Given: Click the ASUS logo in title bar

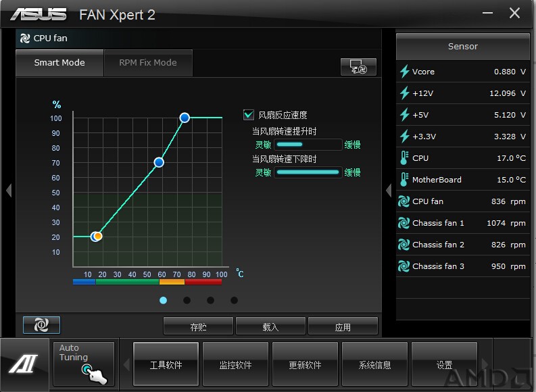Looking at the screenshot, I should [39, 14].
